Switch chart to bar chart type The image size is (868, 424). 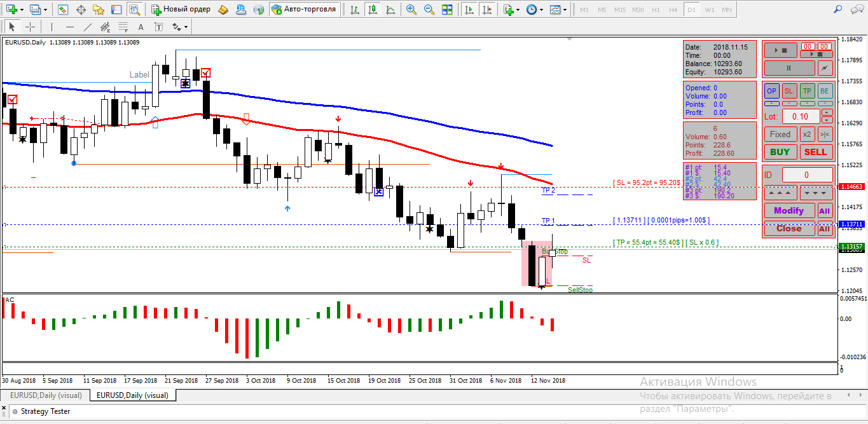[x=354, y=10]
